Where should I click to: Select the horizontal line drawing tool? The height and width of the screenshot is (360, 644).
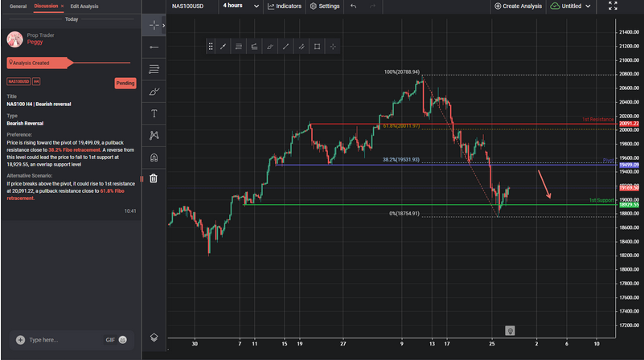(x=154, y=47)
